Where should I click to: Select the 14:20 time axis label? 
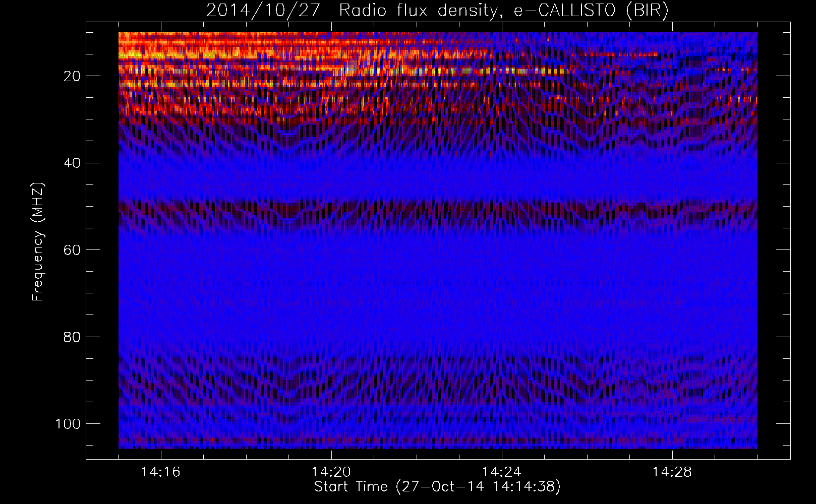pyautogui.click(x=331, y=472)
